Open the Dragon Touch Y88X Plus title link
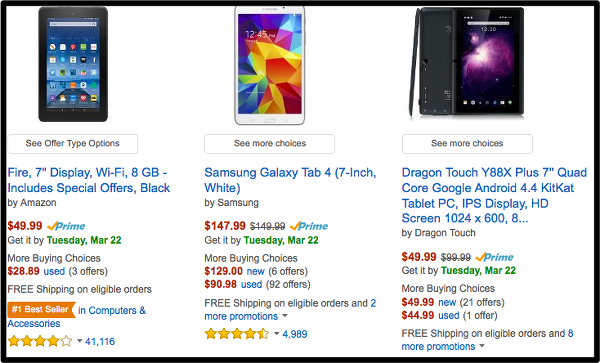Viewport: 600px width, 363px height. 494,195
